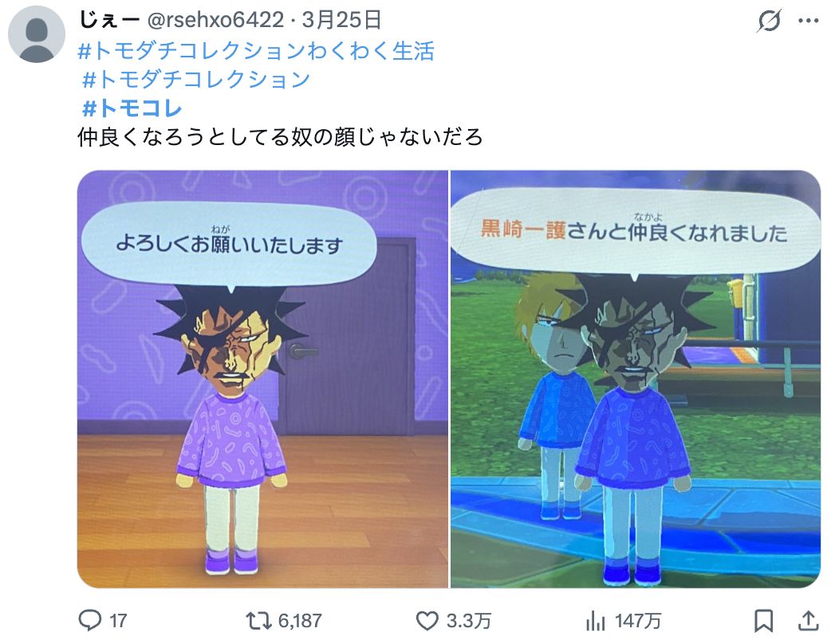Open the @rsehxo6422 handle

[x=215, y=21]
